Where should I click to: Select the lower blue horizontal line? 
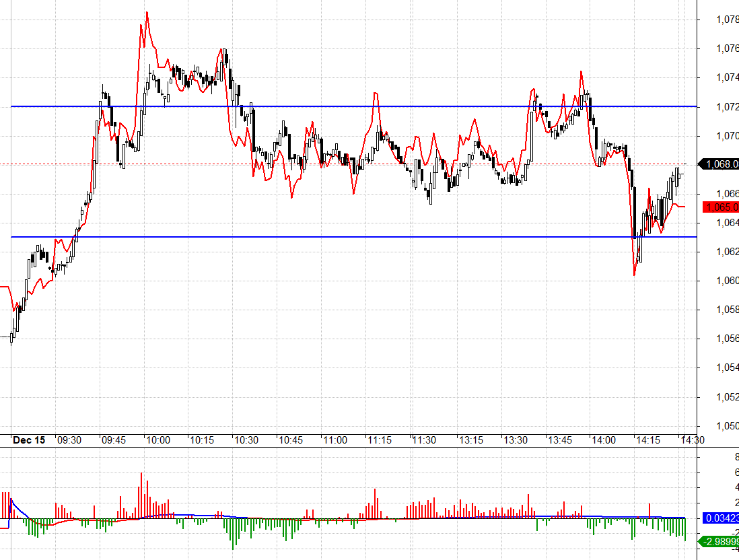337,237
